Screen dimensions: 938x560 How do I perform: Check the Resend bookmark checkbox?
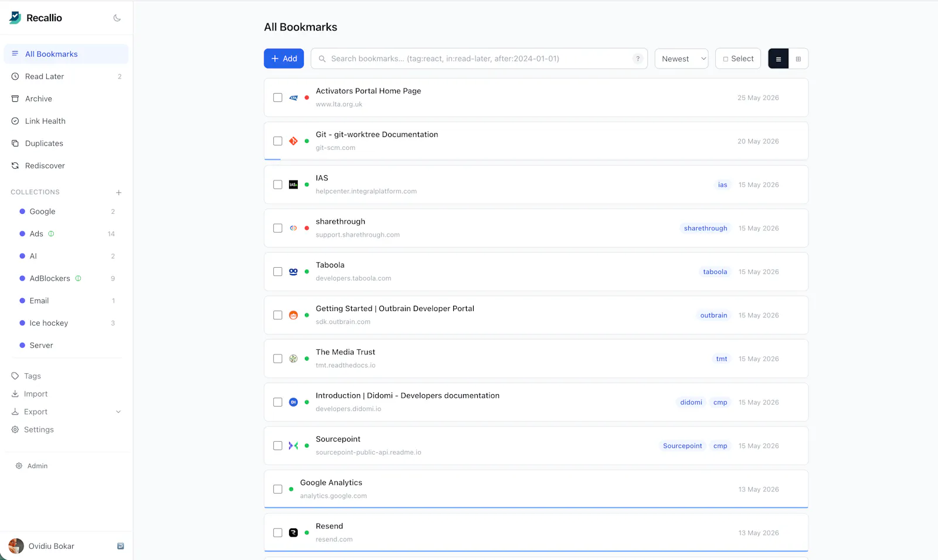278,532
